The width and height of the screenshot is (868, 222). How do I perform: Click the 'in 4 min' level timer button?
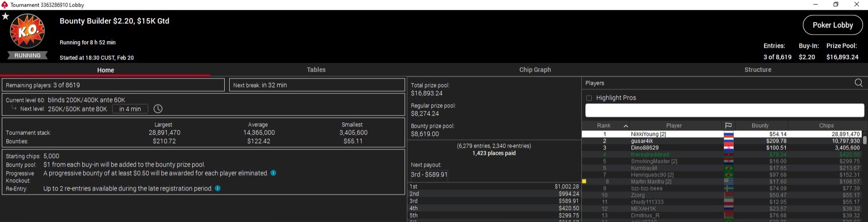pos(130,109)
